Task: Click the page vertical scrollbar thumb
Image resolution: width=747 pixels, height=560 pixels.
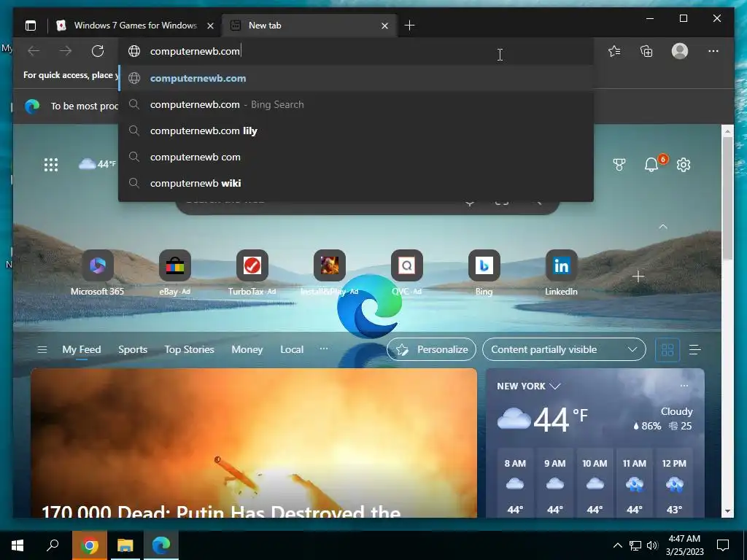Action: pos(727,198)
